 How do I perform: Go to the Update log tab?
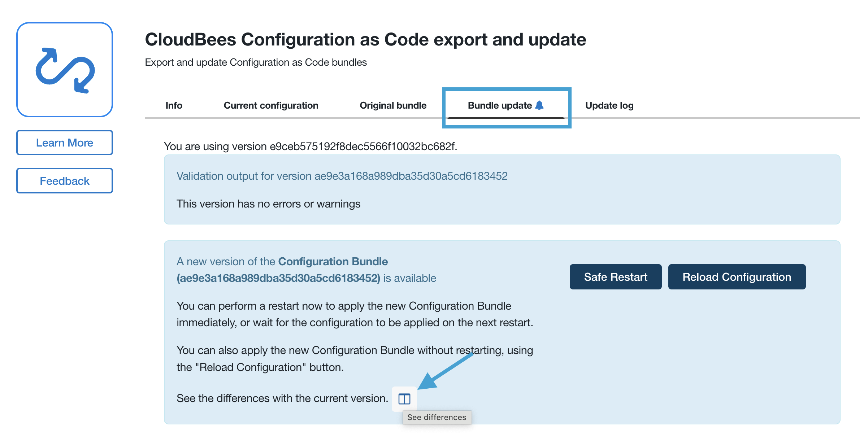click(x=609, y=105)
